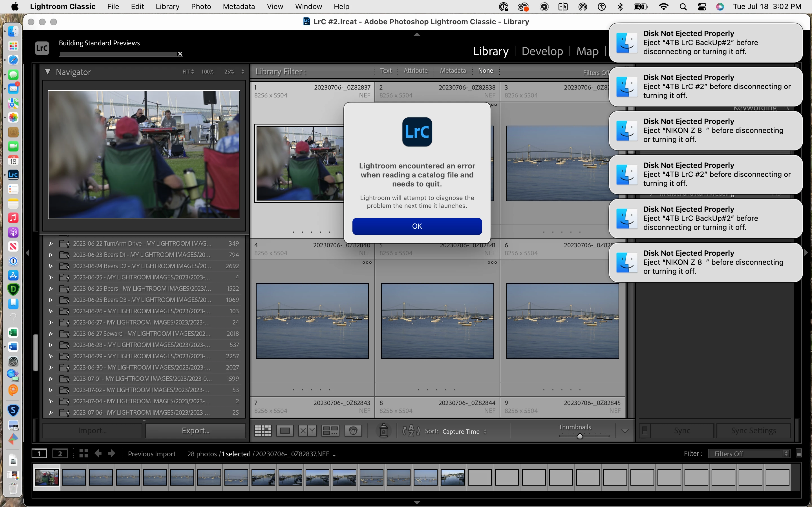This screenshot has width=812, height=507.
Task: Click the Export button
Action: 195,431
